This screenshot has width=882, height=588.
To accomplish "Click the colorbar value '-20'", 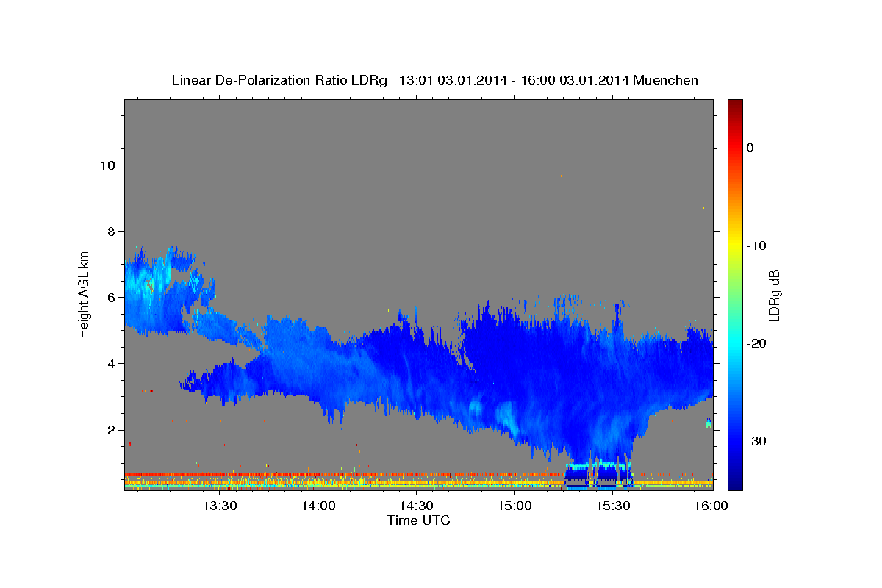I will 757,343.
